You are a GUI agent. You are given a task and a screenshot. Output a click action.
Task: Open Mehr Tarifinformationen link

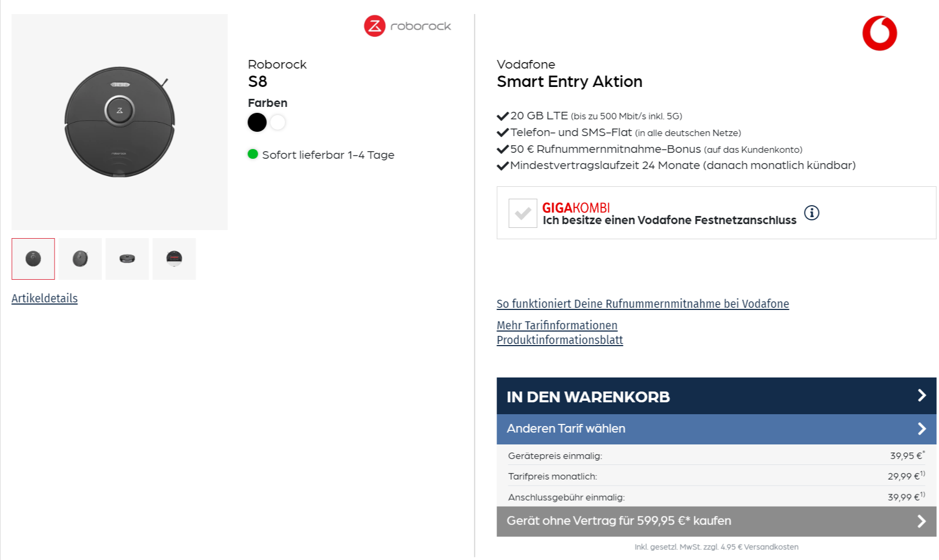pos(556,325)
